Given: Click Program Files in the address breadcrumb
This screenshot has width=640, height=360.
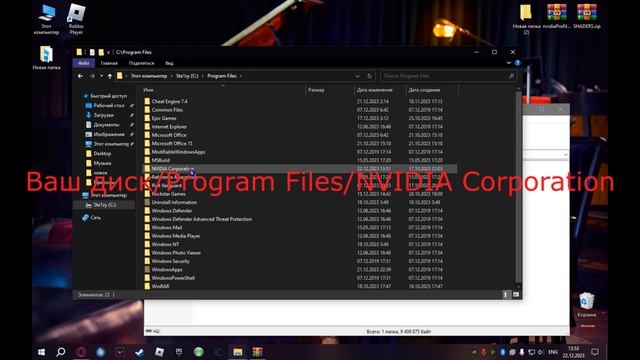Looking at the screenshot, I should click(222, 76).
